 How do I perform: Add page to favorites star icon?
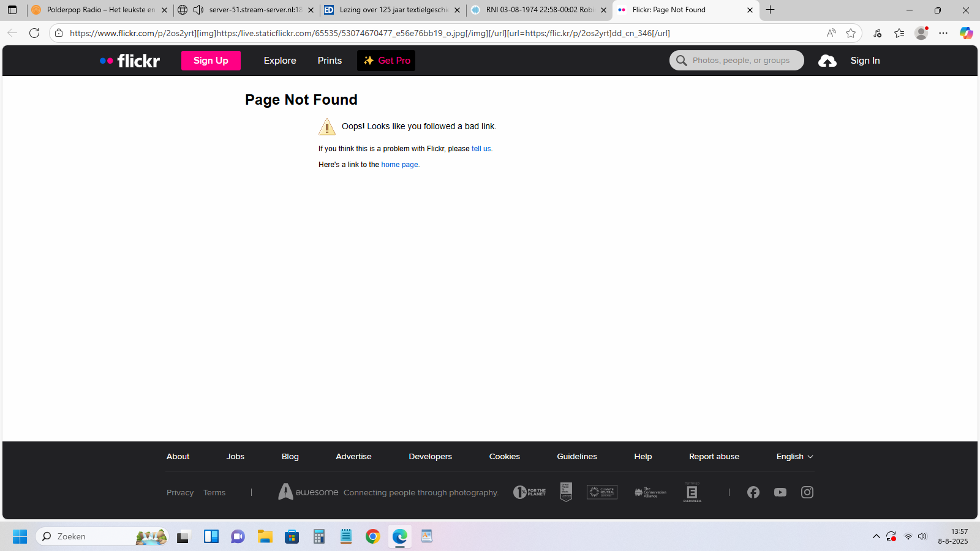850,33
